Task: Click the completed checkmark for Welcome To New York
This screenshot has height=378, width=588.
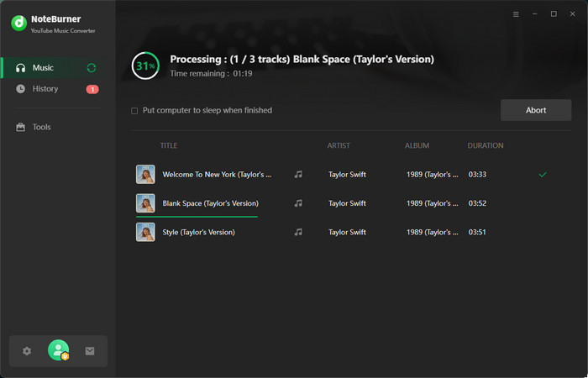Action: coord(543,175)
